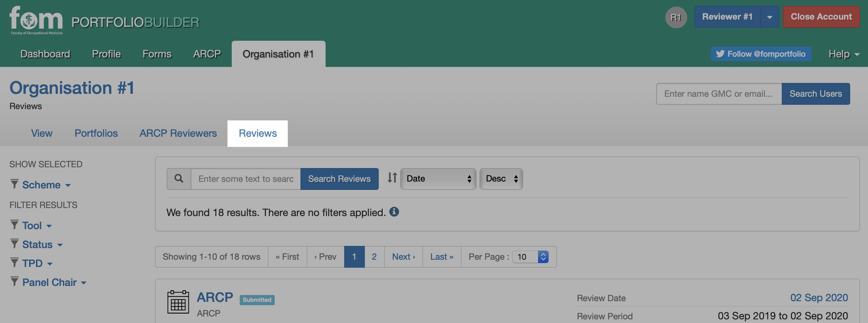868x323 pixels.
Task: Click the sort order arrows icon
Action: [x=392, y=178]
